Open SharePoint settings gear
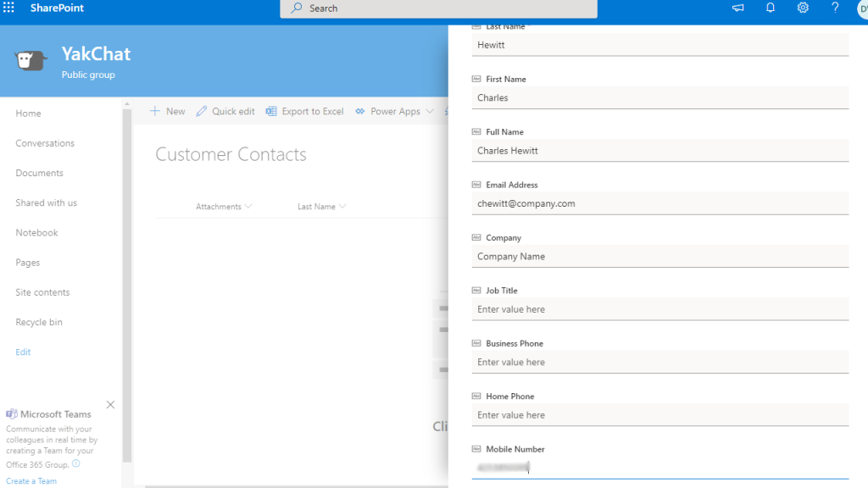 click(802, 8)
